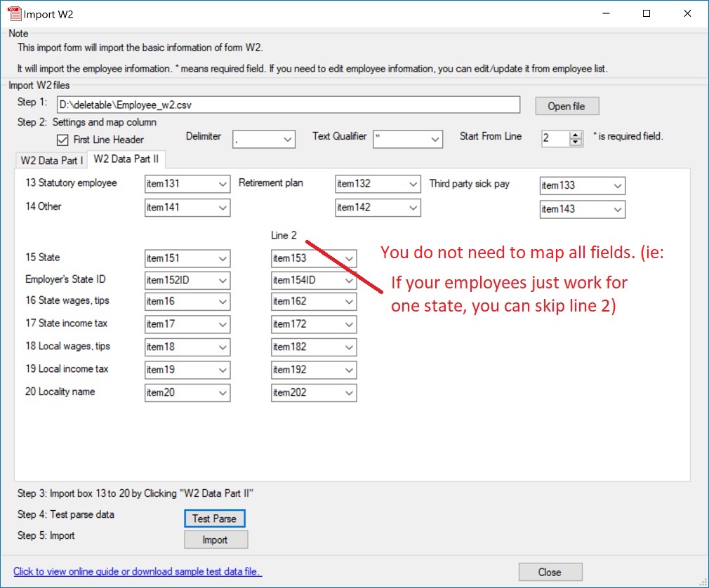This screenshot has height=588, width=709.
Task: Increase Start From Line with up arrow
Action: (x=576, y=135)
